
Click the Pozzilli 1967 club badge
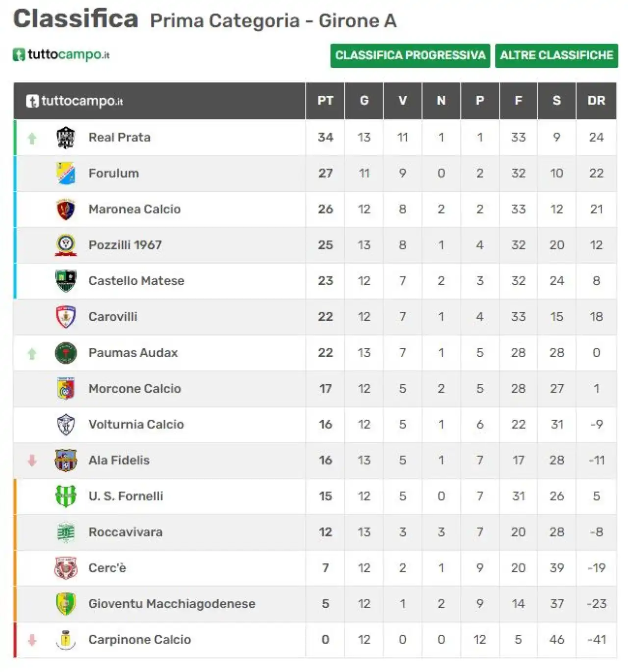[65, 245]
